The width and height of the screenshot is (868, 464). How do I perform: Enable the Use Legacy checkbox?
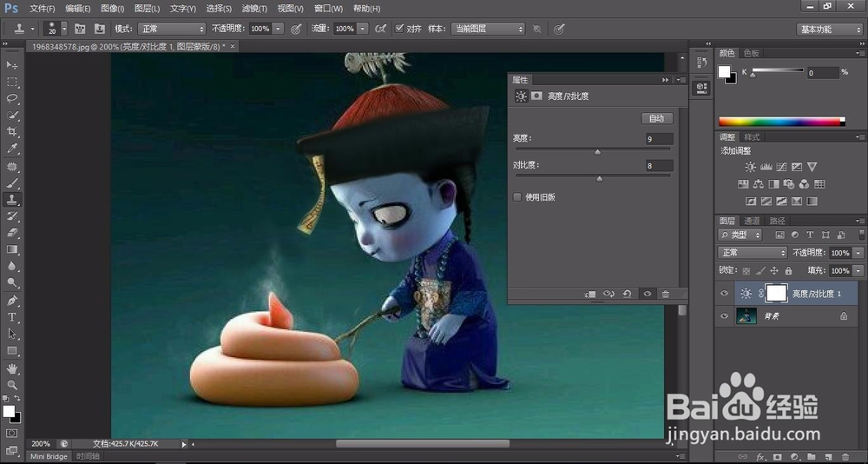pyautogui.click(x=517, y=196)
